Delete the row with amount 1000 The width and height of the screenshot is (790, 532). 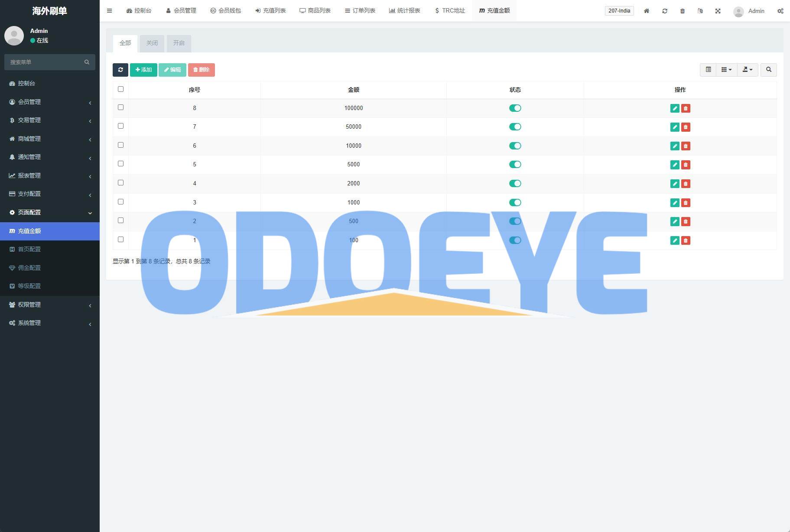(686, 203)
